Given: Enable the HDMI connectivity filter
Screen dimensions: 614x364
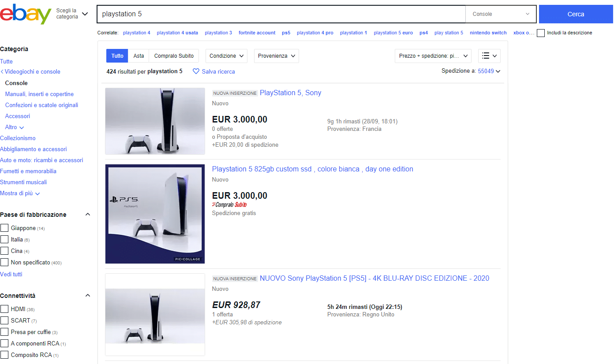Looking at the screenshot, I should 4,309.
